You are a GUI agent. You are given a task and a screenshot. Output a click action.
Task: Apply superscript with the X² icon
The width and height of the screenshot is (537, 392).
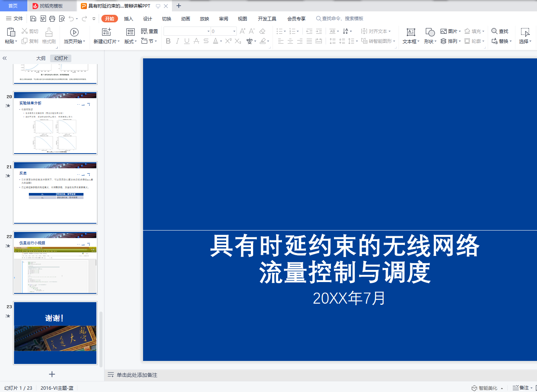(228, 41)
